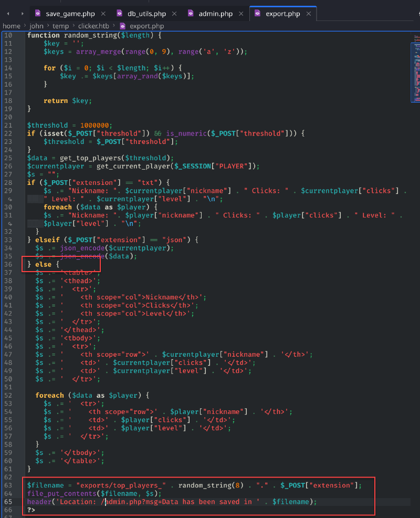This screenshot has width=420, height=518.
Task: Click the '"json"' string on line 33
Action: tap(174, 240)
